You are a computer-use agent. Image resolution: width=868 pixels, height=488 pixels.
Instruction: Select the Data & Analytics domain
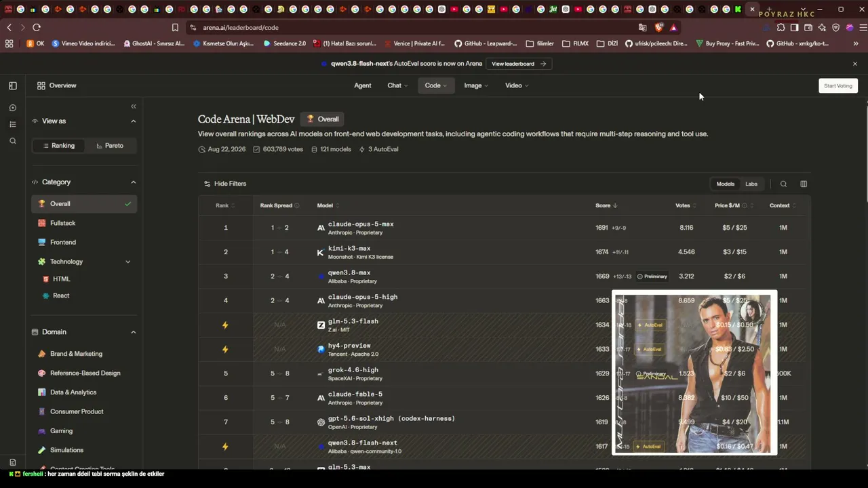(x=73, y=392)
